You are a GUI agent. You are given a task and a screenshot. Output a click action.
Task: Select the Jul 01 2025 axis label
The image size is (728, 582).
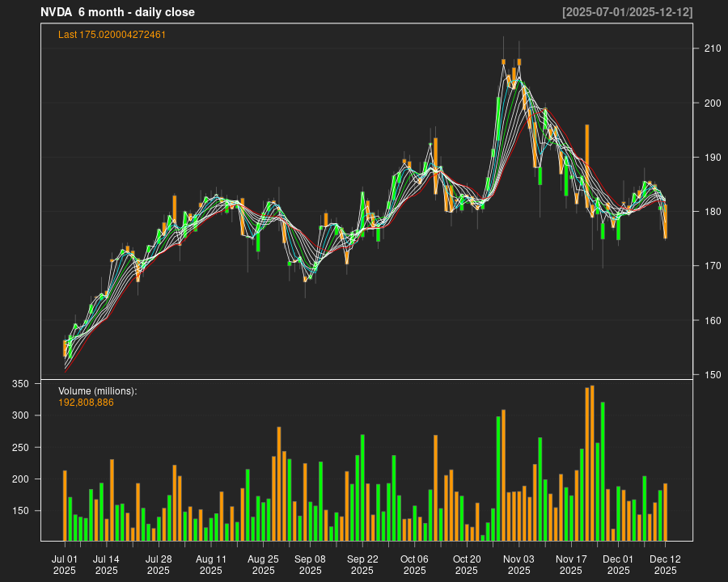click(66, 563)
